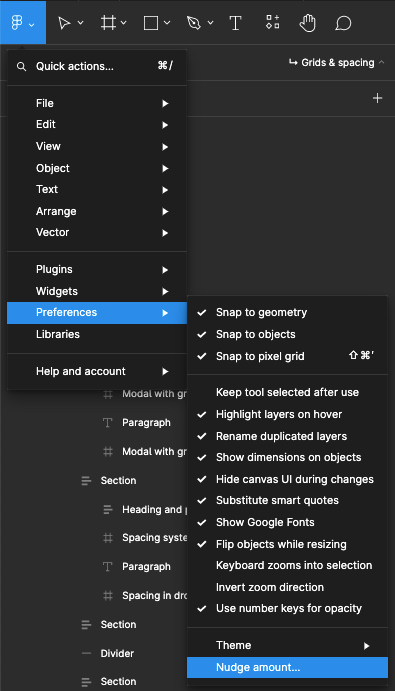Open the View submenu
The image size is (395, 691).
tap(97, 146)
